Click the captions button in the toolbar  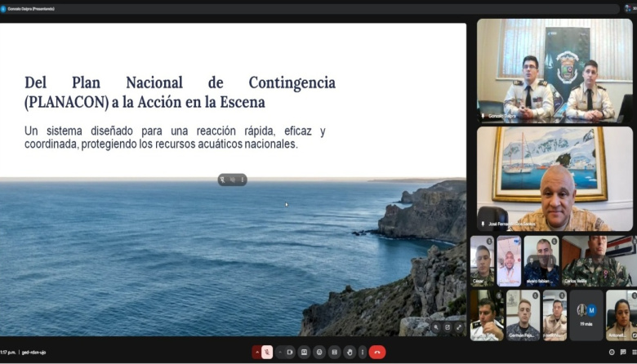coord(334,353)
